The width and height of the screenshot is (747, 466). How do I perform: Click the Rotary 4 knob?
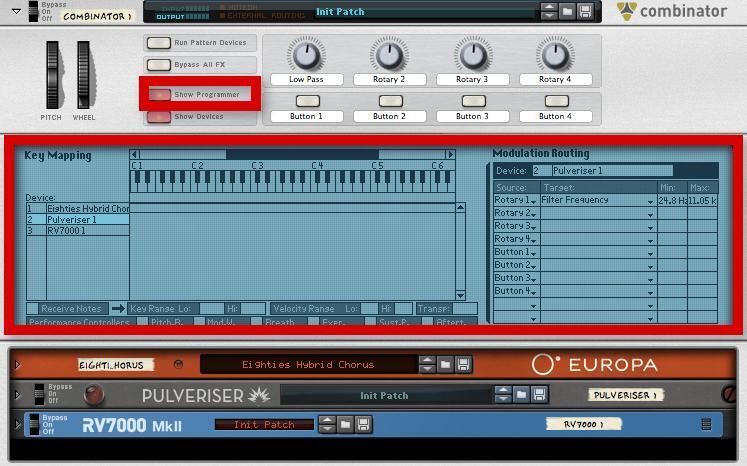(x=555, y=55)
